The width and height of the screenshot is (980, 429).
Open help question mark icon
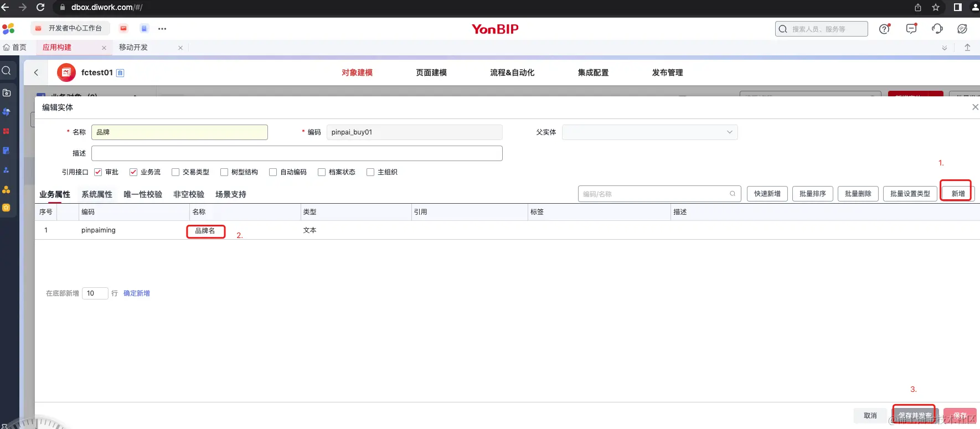[885, 29]
